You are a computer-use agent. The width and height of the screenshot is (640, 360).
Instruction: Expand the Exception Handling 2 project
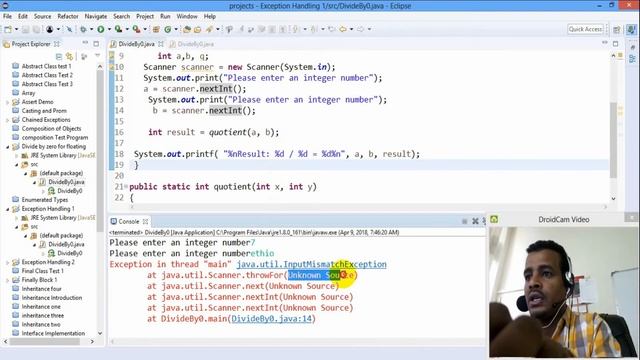pos(7,262)
